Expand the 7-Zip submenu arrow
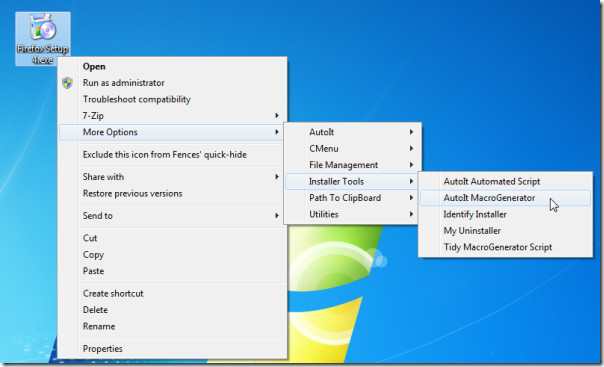Viewport: 604px width, 367px height. pyautogui.click(x=277, y=116)
